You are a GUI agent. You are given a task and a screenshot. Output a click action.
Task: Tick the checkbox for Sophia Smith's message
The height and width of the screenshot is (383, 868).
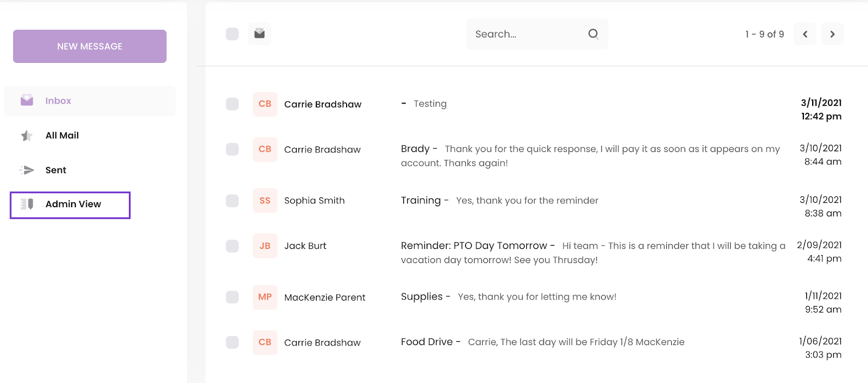tap(232, 201)
